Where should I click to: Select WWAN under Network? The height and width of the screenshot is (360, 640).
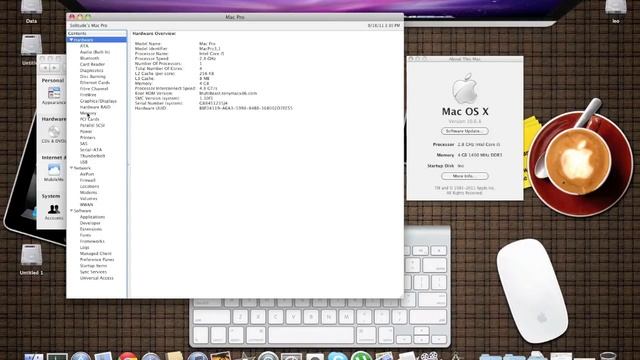(x=86, y=204)
